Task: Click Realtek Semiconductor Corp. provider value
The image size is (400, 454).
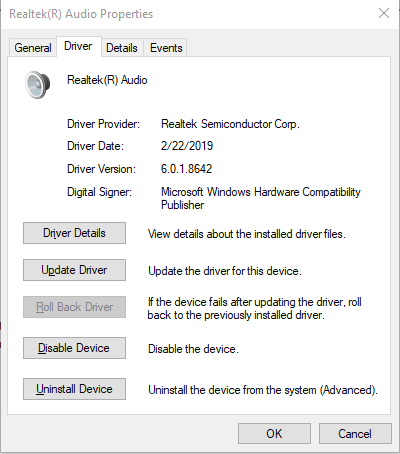Action: [230, 124]
